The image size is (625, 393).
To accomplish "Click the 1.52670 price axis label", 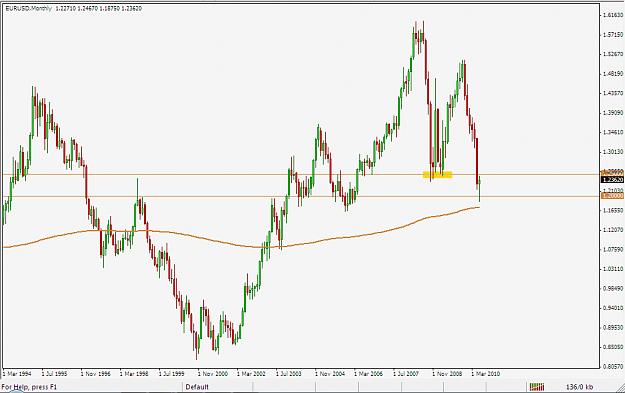I will 613,54.
